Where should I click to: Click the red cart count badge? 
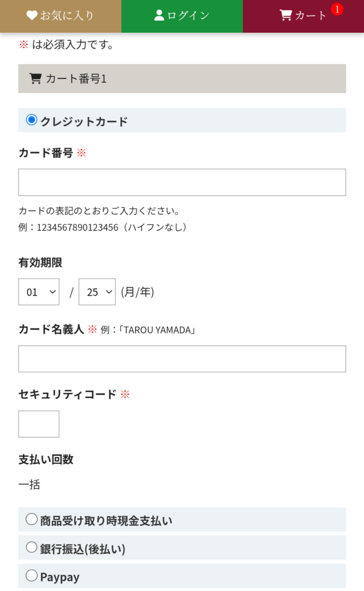[x=337, y=9]
